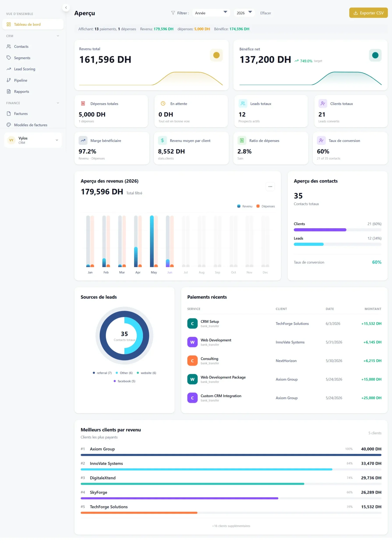Click the Contacts people icon in sidebar

click(9, 46)
